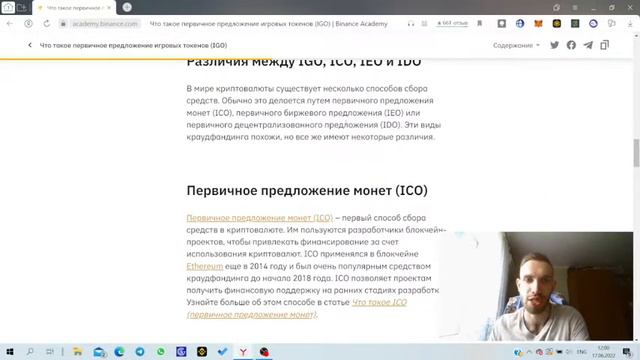Open the notification center icon
This screenshot has height=360, width=640.
[627, 352]
